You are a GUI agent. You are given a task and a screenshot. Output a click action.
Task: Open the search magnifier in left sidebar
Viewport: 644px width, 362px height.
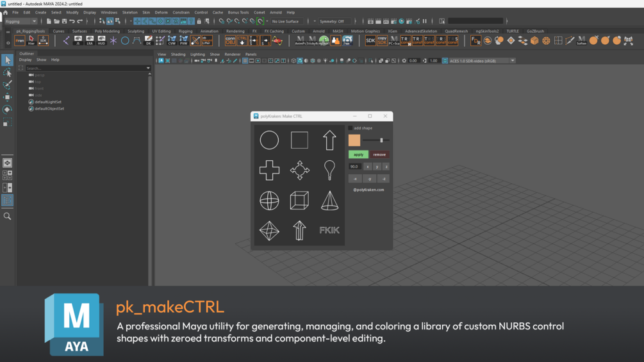(x=8, y=217)
